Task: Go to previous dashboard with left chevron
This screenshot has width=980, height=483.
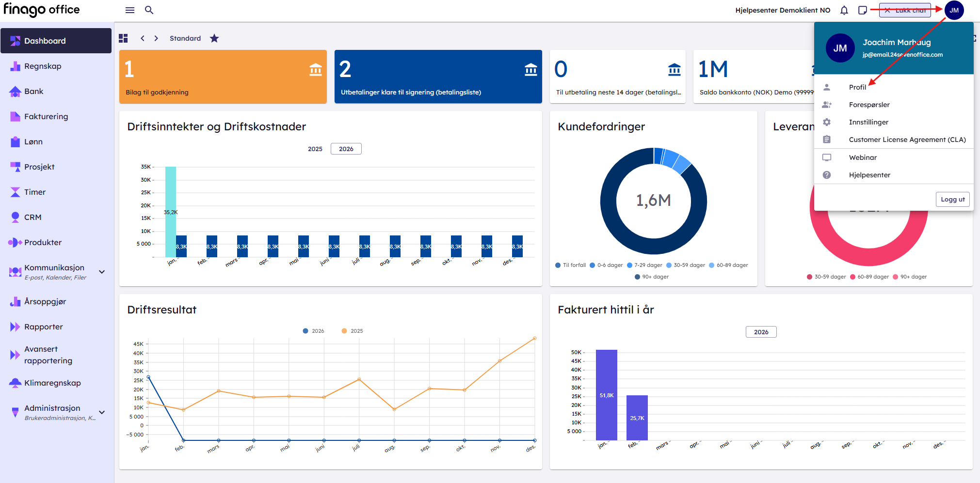Action: pyautogui.click(x=143, y=38)
